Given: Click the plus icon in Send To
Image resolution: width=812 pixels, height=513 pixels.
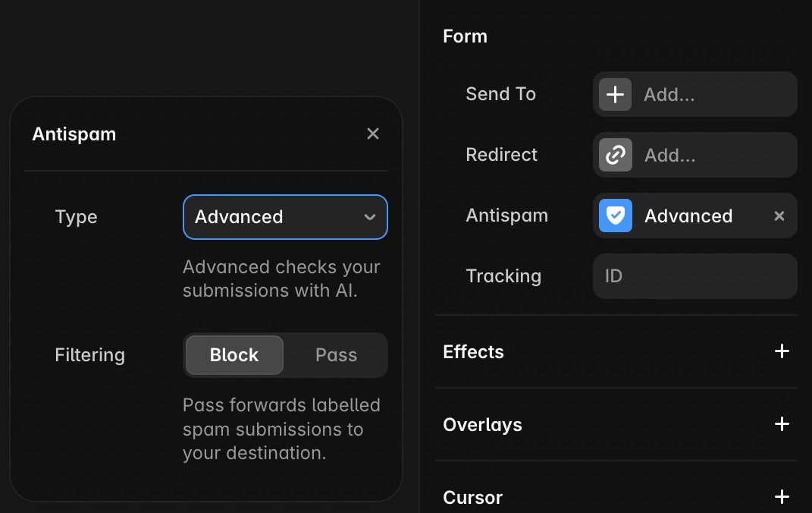Looking at the screenshot, I should [x=615, y=94].
